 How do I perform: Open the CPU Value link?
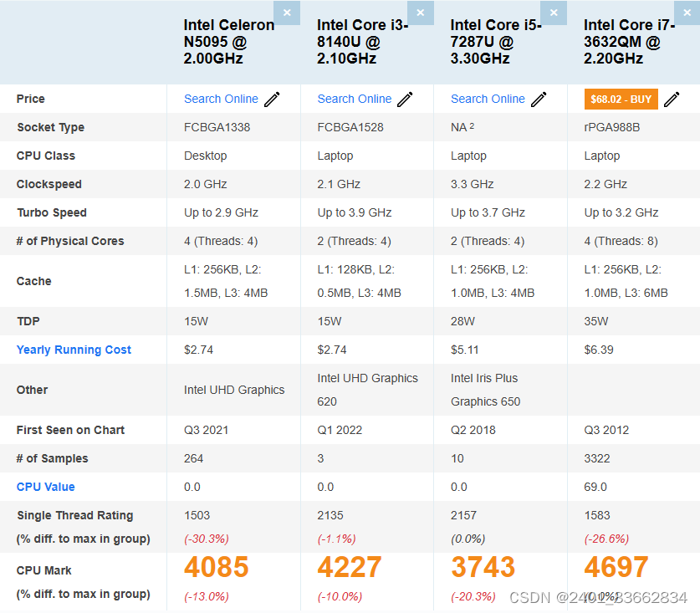point(45,487)
